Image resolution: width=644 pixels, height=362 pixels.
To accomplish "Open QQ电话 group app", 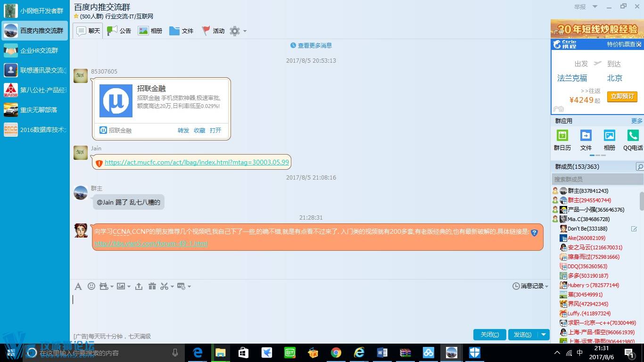I will pos(633,140).
